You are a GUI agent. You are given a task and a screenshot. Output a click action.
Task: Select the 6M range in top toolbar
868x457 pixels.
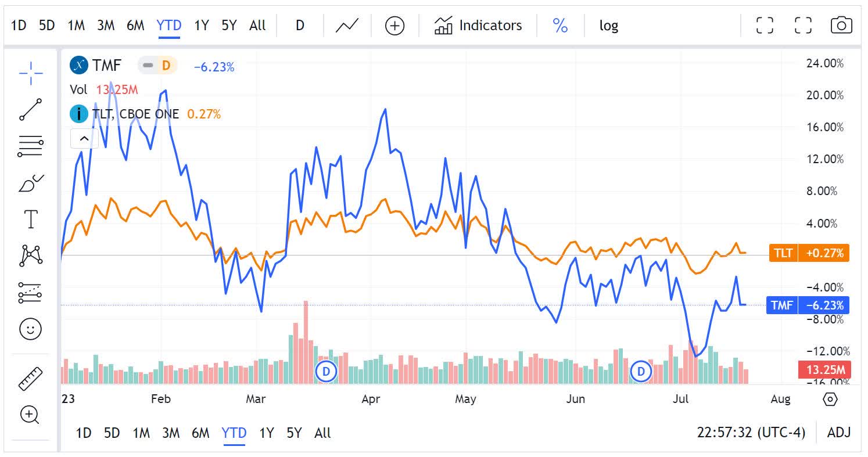tap(135, 26)
